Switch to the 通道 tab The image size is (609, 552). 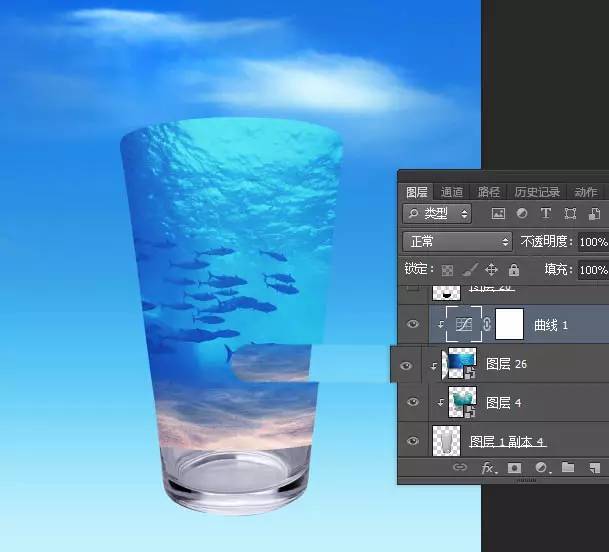point(452,192)
